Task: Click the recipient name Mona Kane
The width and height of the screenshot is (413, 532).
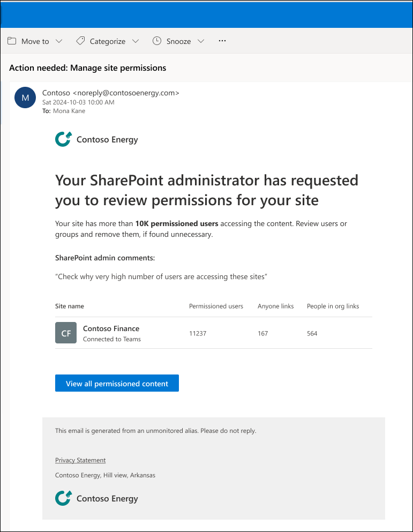Action: click(x=69, y=111)
